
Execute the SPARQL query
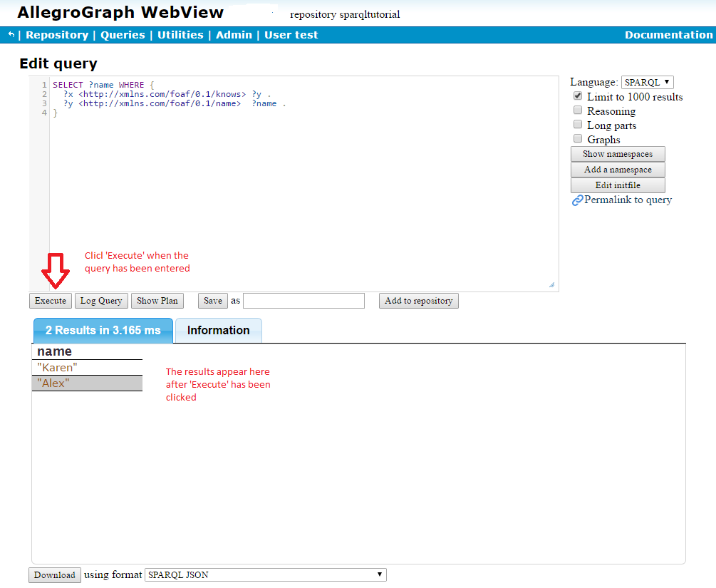coord(50,300)
